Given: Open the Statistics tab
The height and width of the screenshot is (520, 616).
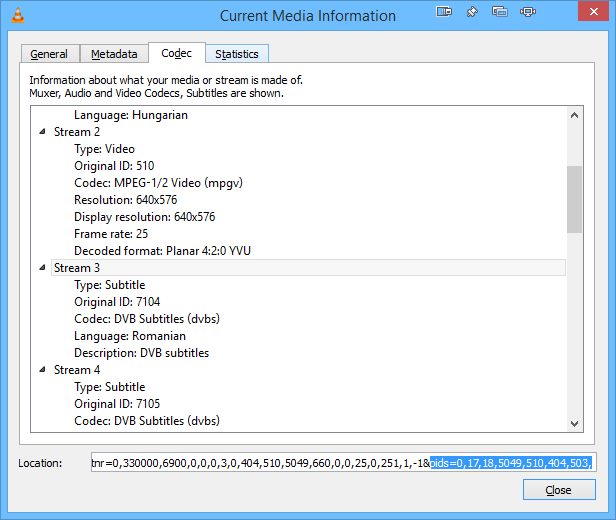Looking at the screenshot, I should tap(237, 54).
